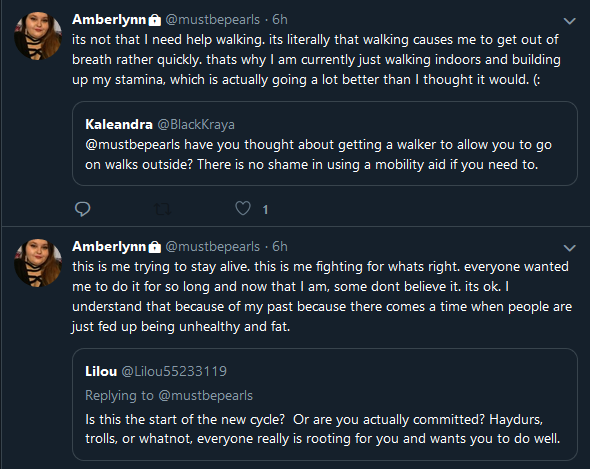The image size is (590, 469).
Task: Like the first tweet with heart icon
Action: (243, 208)
